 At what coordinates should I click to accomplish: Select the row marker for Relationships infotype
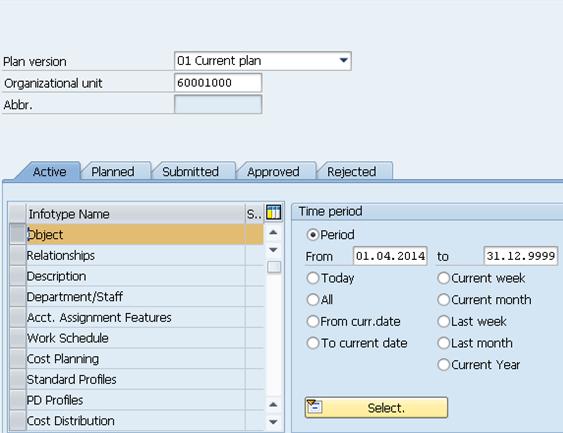18,255
